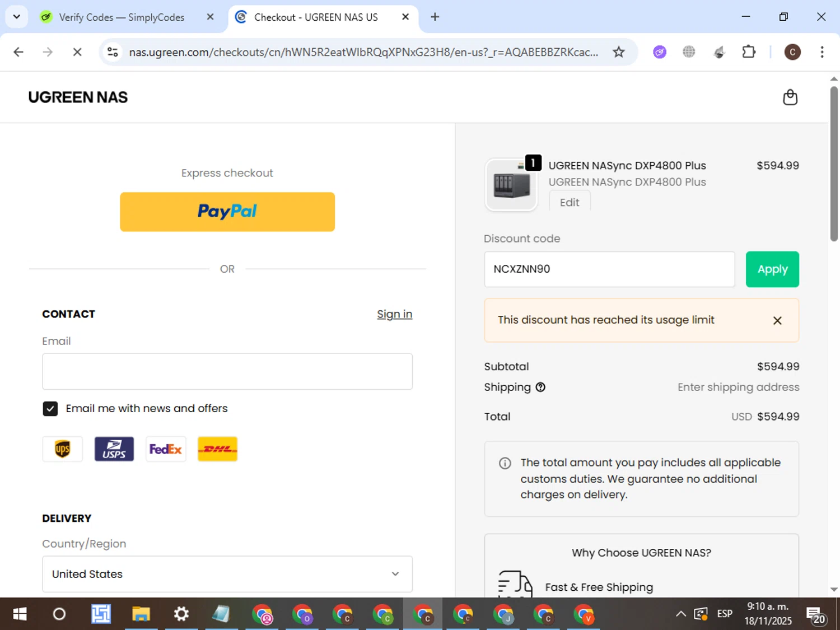Pay with PayPal express checkout
Viewport: 840px width, 630px height.
227,212
